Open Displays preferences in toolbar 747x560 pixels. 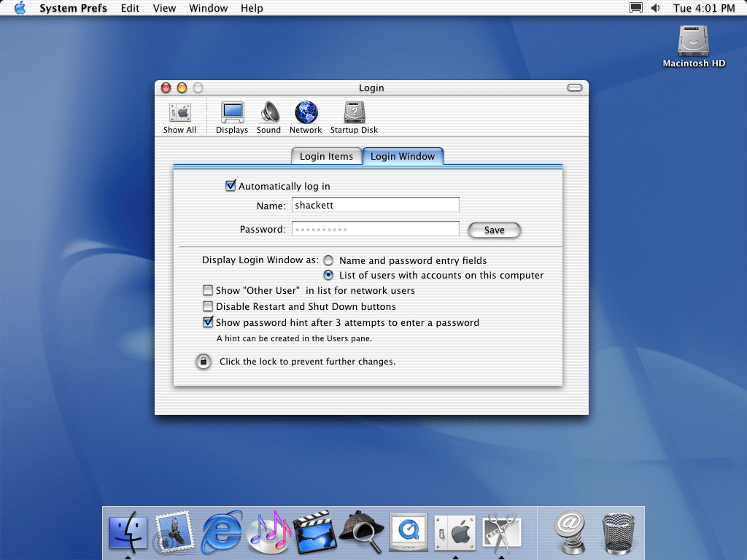pyautogui.click(x=232, y=116)
